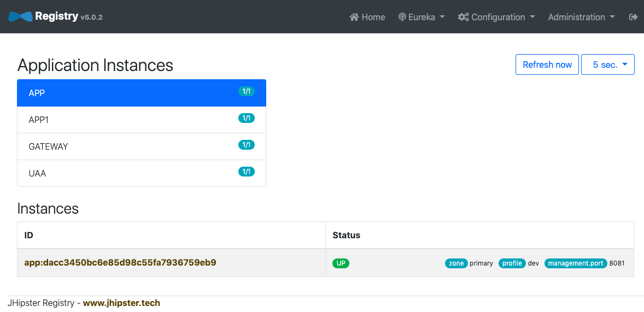Click the v5.0.2 version label
Screen dimensions: 644x312
tap(92, 17)
